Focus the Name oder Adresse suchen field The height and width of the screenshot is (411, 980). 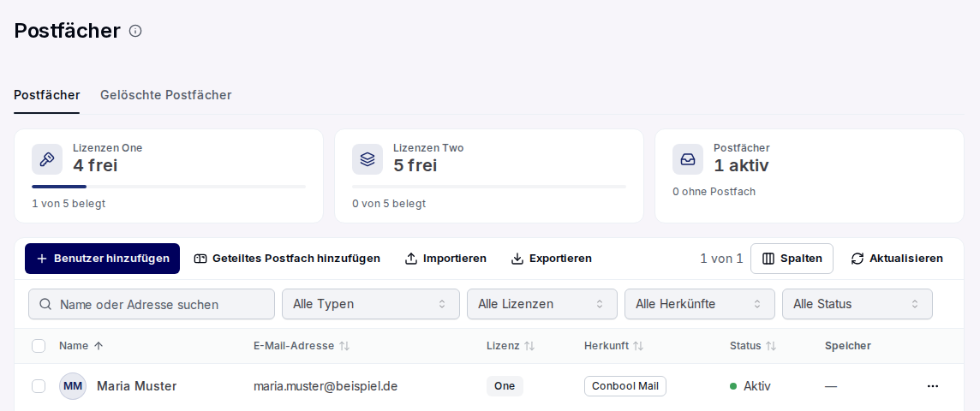pos(152,304)
